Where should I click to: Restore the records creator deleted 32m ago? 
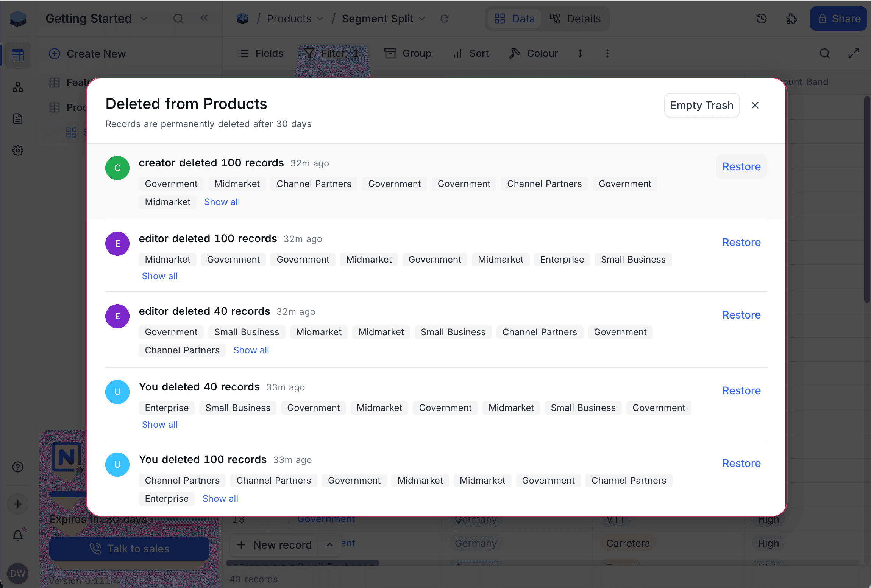[741, 166]
